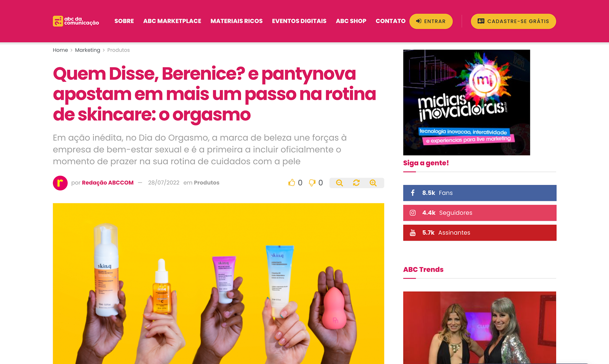Viewport: 609px width, 364px height.
Task: Decrease font size with zoom-out magnifier icon
Action: (x=339, y=183)
